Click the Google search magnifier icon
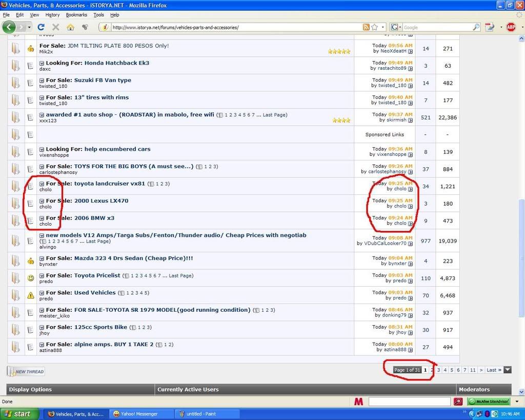The image size is (525, 420). (476, 27)
